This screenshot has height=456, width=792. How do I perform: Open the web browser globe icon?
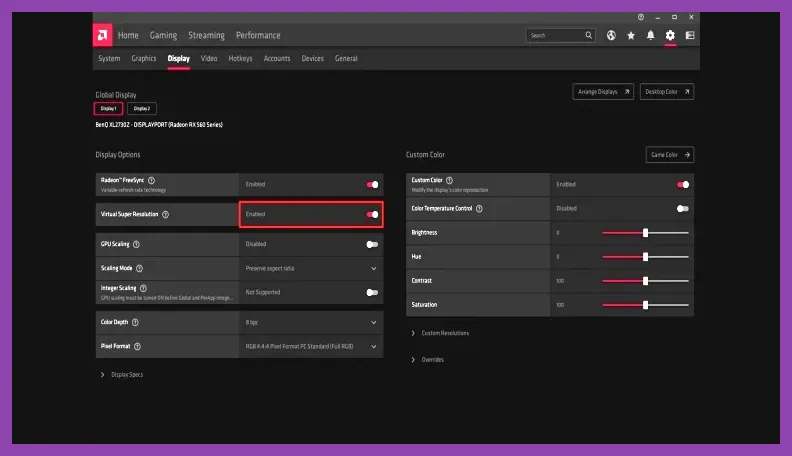(x=611, y=35)
